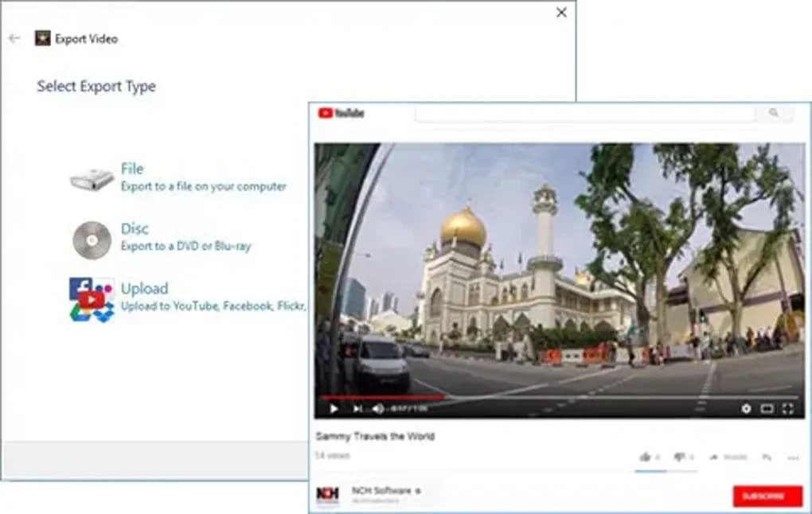Viewport: 812px width, 514px height.
Task: Open the NCH Software channel name
Action: [x=381, y=490]
